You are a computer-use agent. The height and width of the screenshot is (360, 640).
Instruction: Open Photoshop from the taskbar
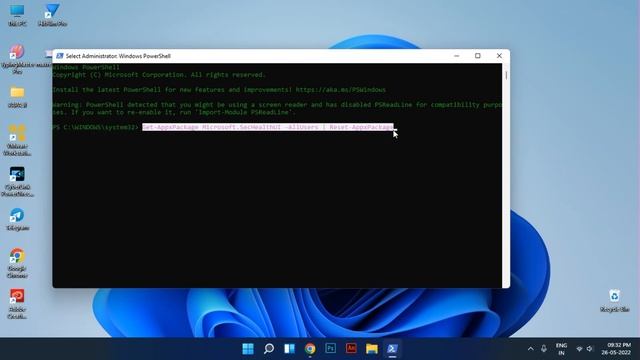[x=331, y=349]
